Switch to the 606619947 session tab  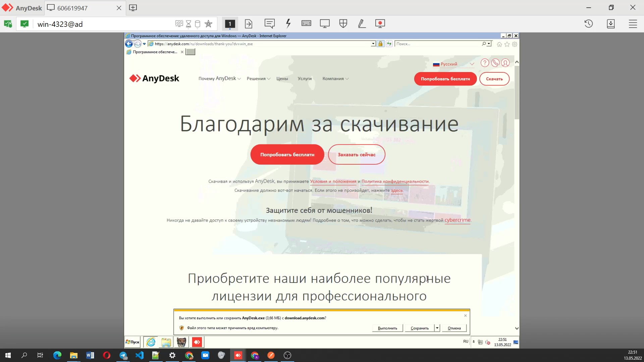click(72, 8)
